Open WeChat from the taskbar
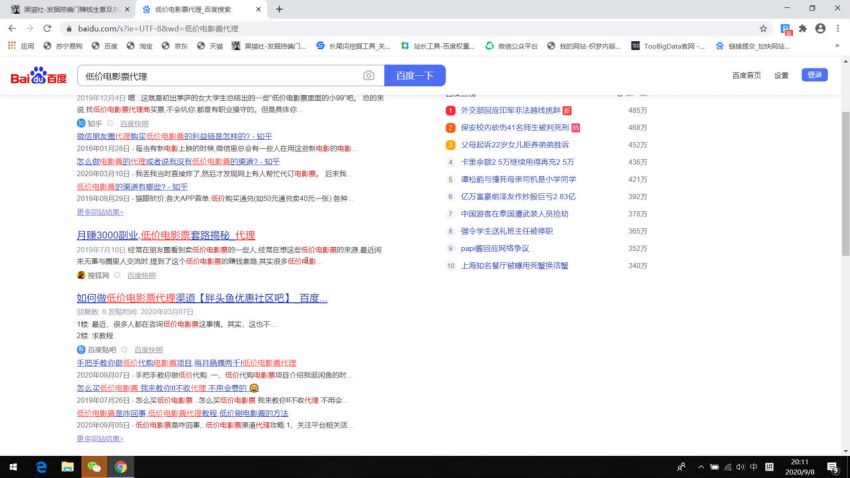This screenshot has height=478, width=850. point(94,467)
